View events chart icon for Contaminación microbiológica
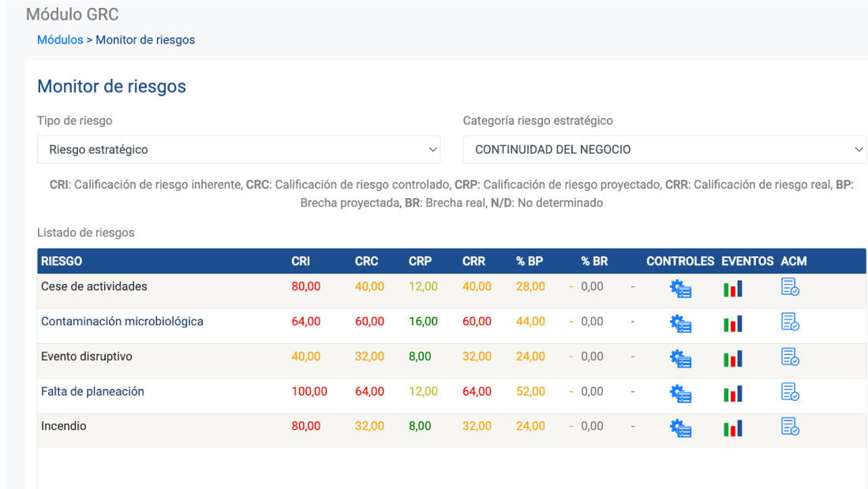 click(x=733, y=323)
